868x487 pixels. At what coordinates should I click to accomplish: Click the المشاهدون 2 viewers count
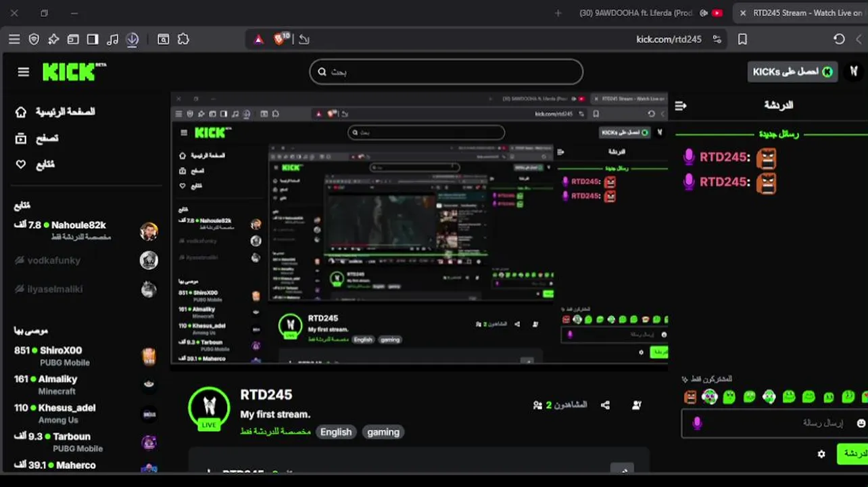[560, 405]
